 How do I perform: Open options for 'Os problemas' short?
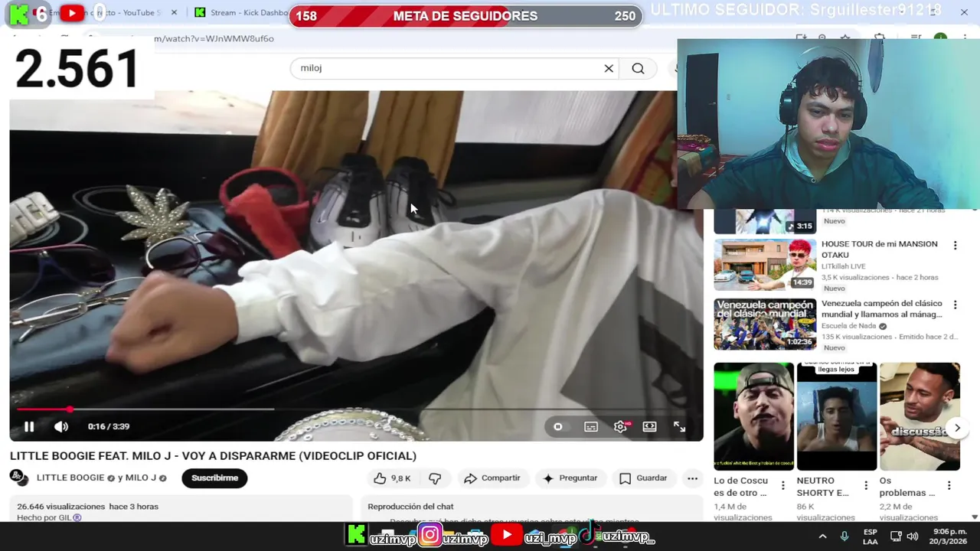click(x=949, y=485)
